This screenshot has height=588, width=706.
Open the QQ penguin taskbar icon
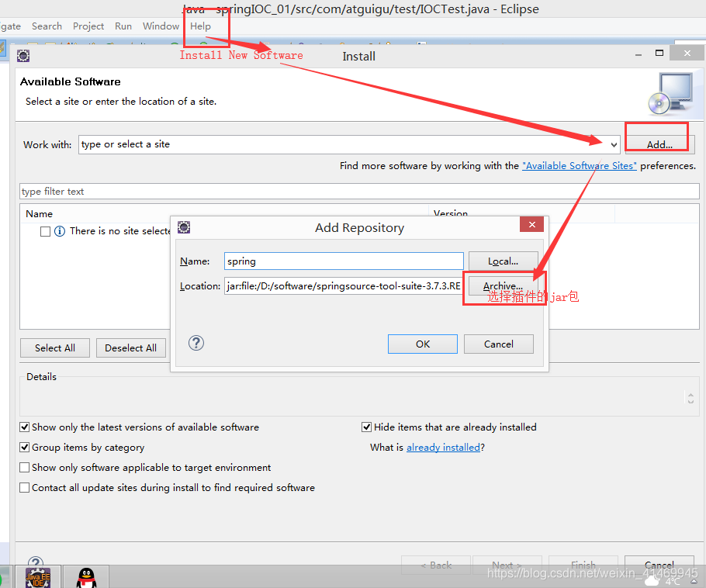86,577
